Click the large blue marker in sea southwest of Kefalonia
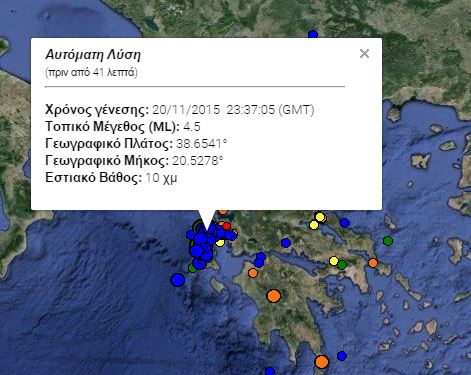Viewport: 471px width, 375px height. tap(178, 280)
